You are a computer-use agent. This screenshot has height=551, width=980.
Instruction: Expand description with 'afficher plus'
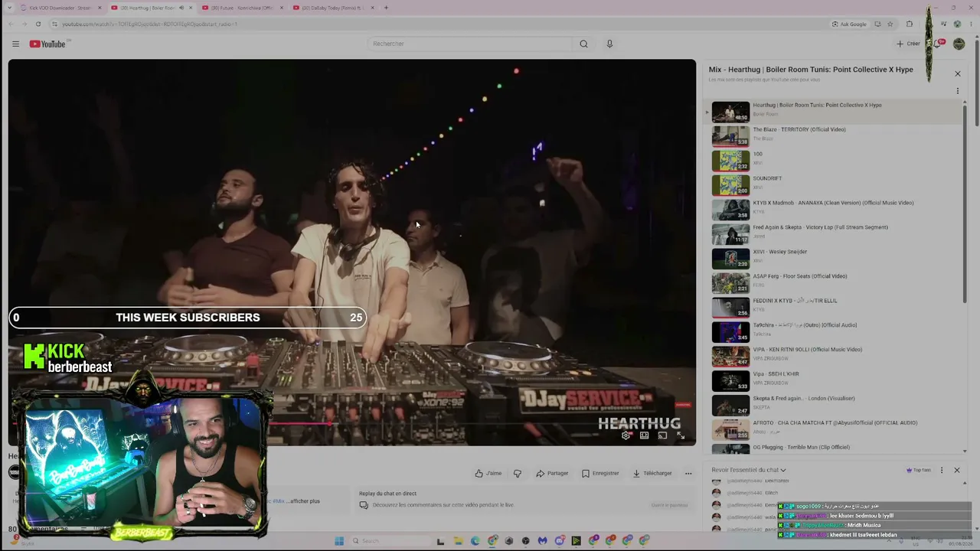point(305,501)
